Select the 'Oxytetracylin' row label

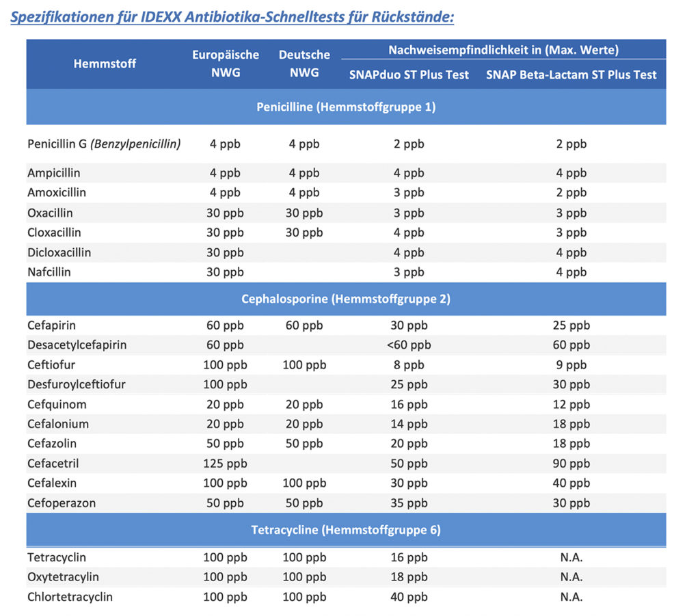tap(63, 577)
